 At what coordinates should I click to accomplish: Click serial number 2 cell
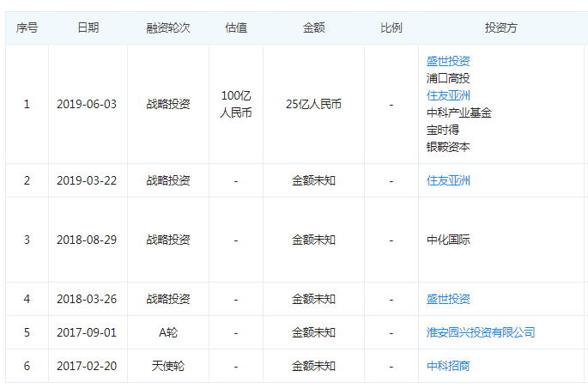pos(27,181)
